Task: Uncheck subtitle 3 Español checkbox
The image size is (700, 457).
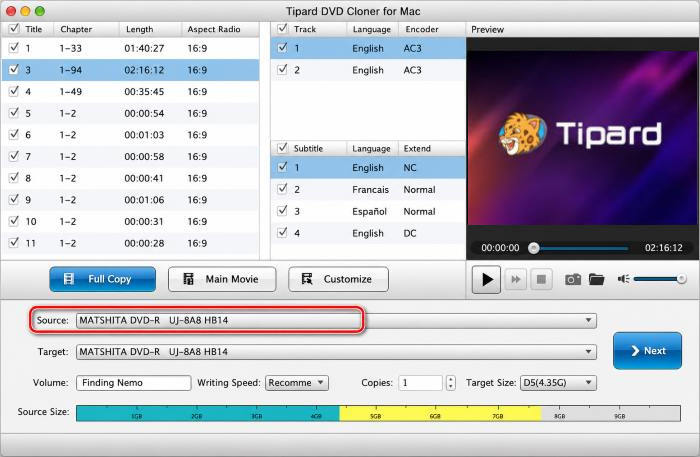Action: [282, 210]
